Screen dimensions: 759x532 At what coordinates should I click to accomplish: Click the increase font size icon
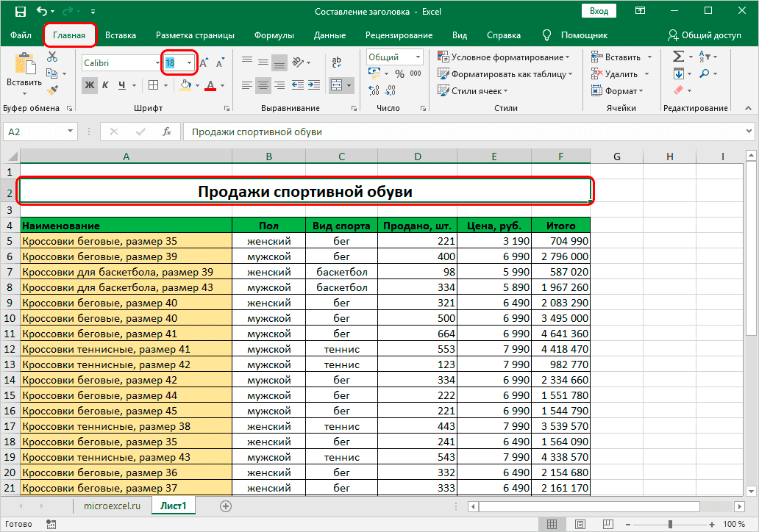pos(204,63)
